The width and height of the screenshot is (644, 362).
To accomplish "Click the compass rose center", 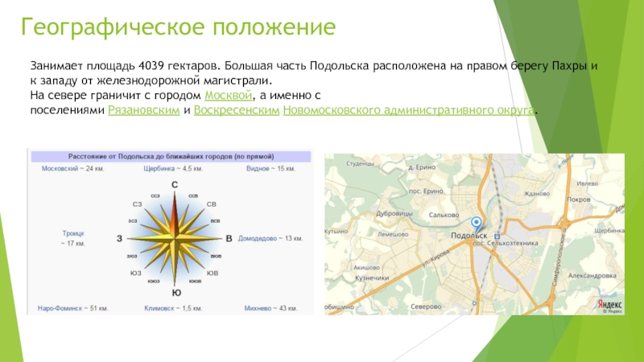I will 174,238.
